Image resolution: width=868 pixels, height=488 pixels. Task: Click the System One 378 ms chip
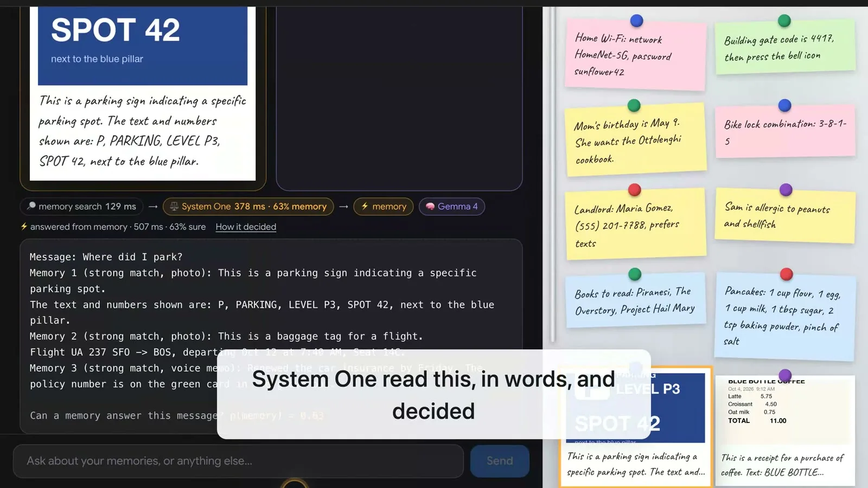(x=248, y=206)
